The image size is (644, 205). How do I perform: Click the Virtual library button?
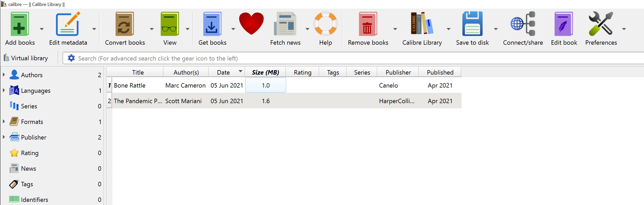tap(26, 58)
